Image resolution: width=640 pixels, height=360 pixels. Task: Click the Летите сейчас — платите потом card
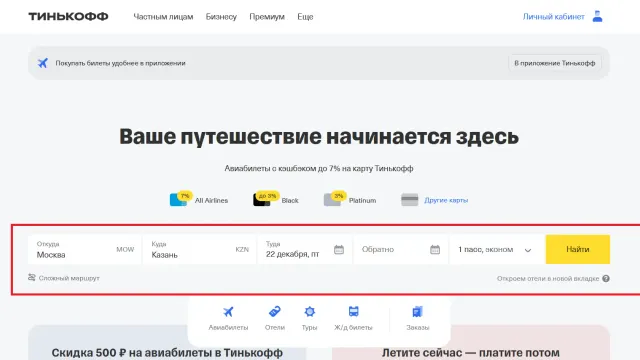(x=471, y=343)
